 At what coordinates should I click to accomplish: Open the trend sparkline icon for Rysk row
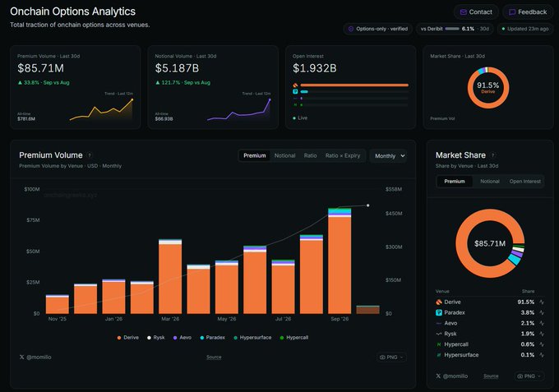542,334
